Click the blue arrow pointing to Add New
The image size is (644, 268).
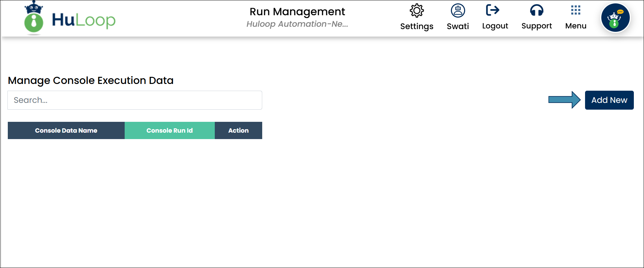(x=564, y=100)
